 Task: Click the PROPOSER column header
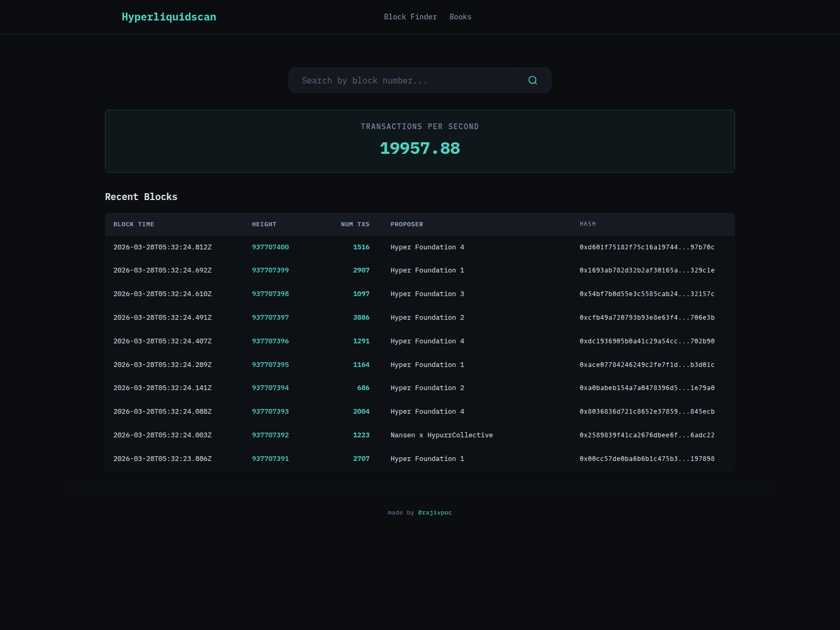pos(407,224)
